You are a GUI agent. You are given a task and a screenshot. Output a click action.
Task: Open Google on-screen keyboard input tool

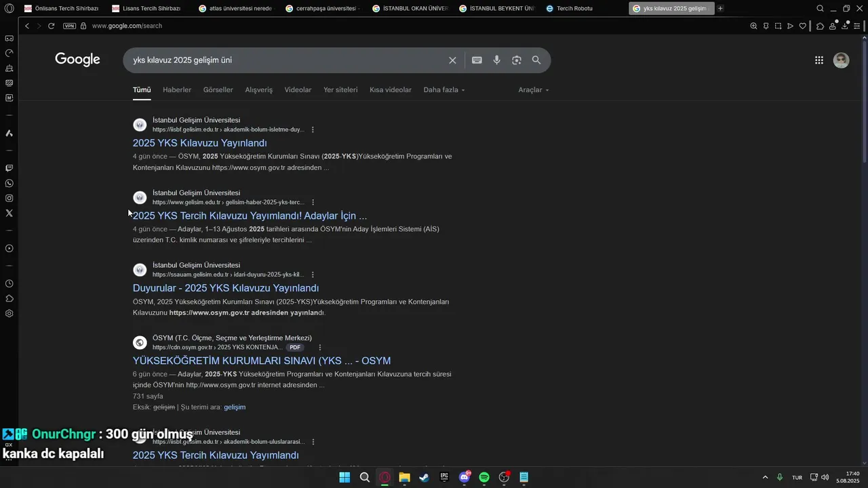477,60
